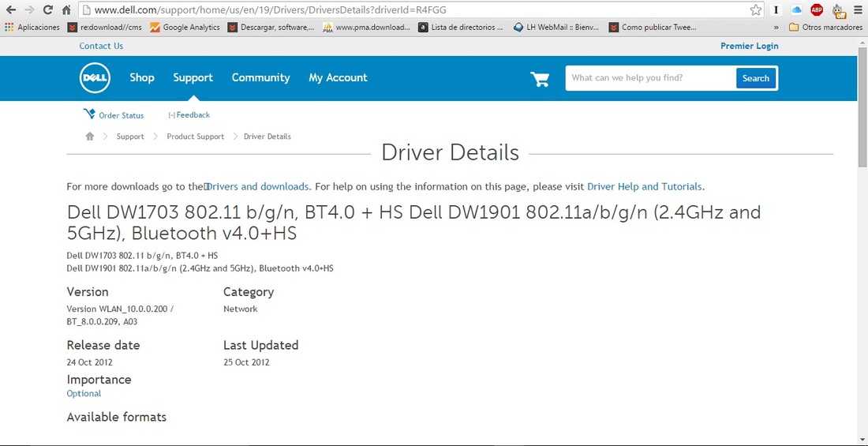The height and width of the screenshot is (446, 868).
Task: Open the Feedback link
Action: (189, 115)
